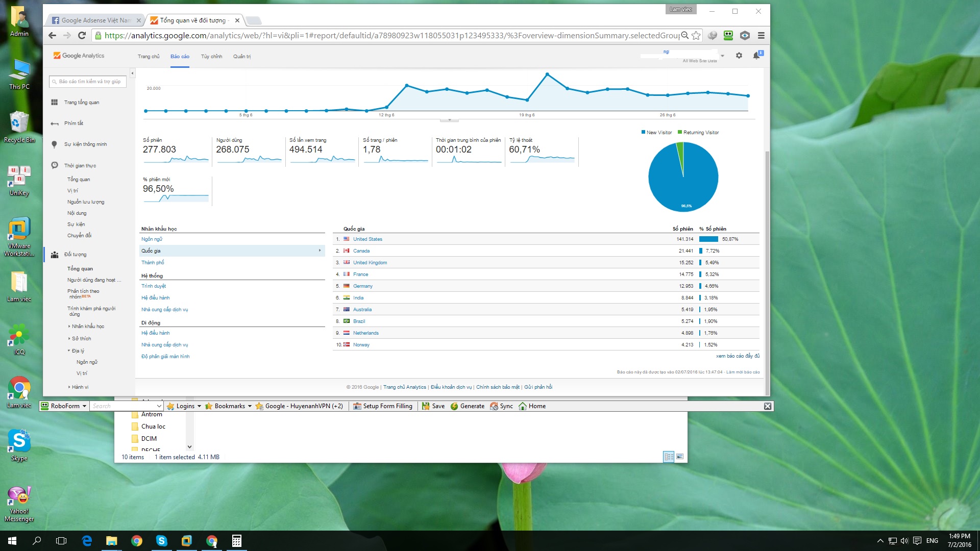Open Google Analytics settings gear icon
Screen dimensions: 980x551
click(739, 56)
